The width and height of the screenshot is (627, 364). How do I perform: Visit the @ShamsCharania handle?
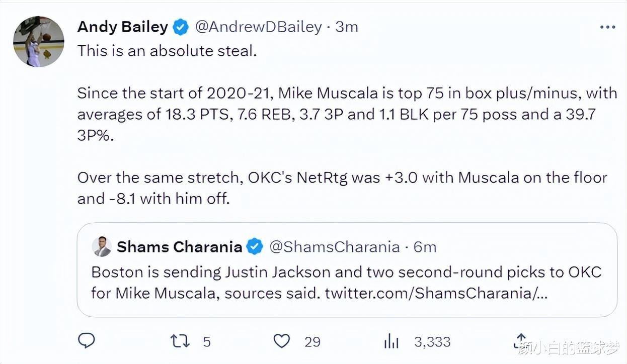(335, 247)
